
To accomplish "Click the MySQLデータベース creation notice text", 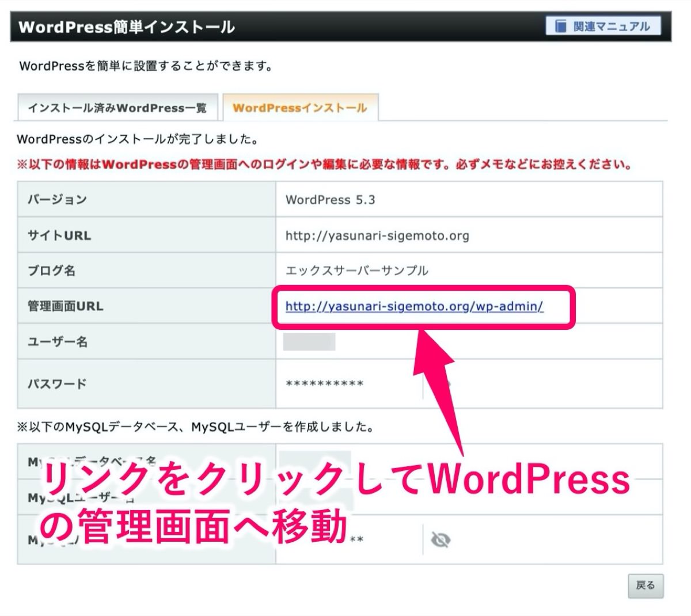I will tap(195, 427).
